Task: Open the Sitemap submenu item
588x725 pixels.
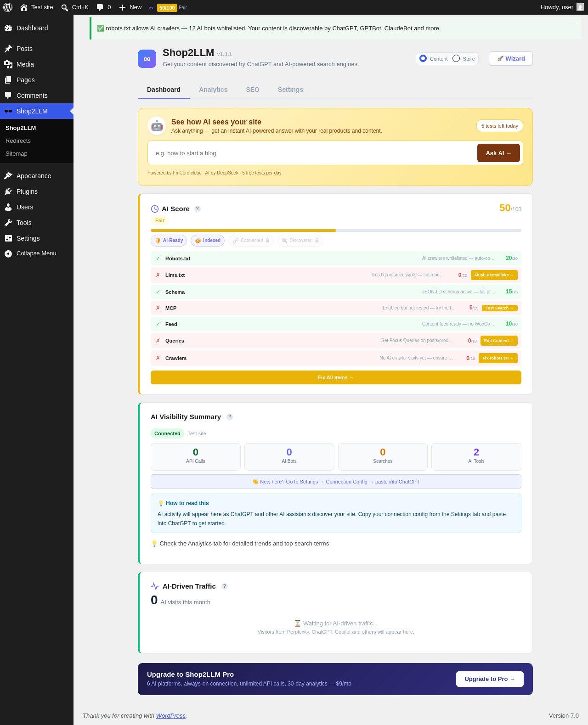Action: point(37,154)
